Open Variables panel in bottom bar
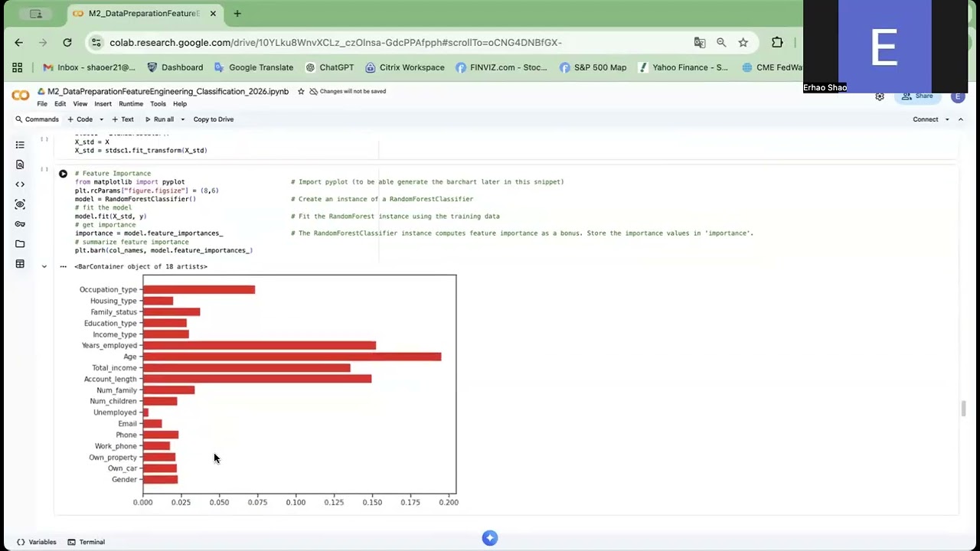Viewport: 980px width, 551px height. pos(36,542)
